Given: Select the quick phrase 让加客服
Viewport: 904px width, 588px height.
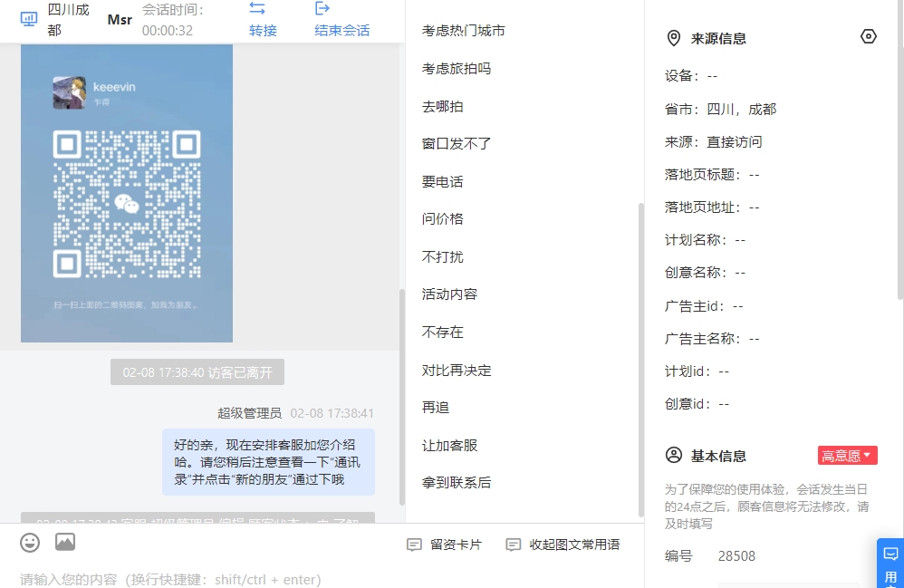Looking at the screenshot, I should click(x=449, y=445).
